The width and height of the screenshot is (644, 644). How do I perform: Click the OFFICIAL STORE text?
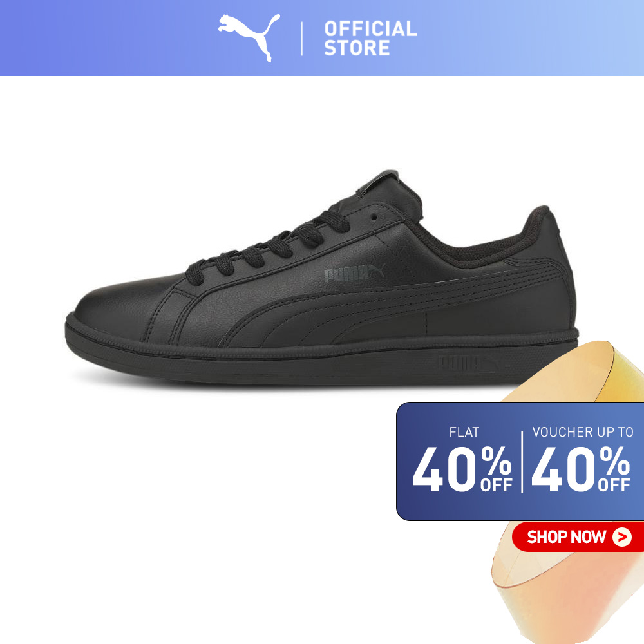click(370, 38)
